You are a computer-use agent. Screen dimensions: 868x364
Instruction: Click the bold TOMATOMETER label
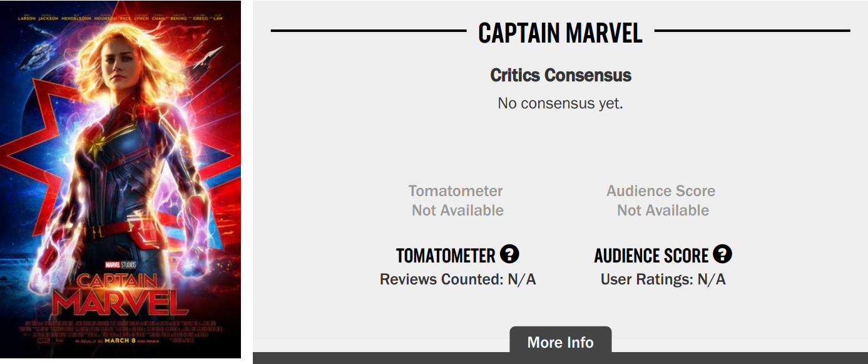click(x=446, y=256)
